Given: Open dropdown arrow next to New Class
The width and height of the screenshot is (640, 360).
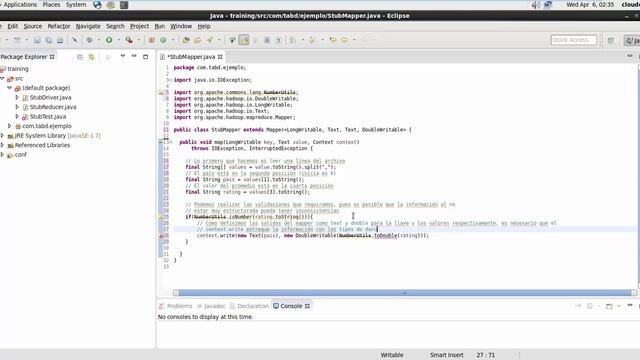Looking at the screenshot, I should (173, 40).
